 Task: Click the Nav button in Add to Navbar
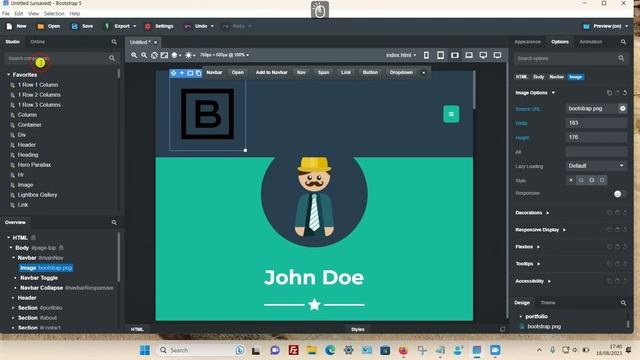pyautogui.click(x=301, y=73)
